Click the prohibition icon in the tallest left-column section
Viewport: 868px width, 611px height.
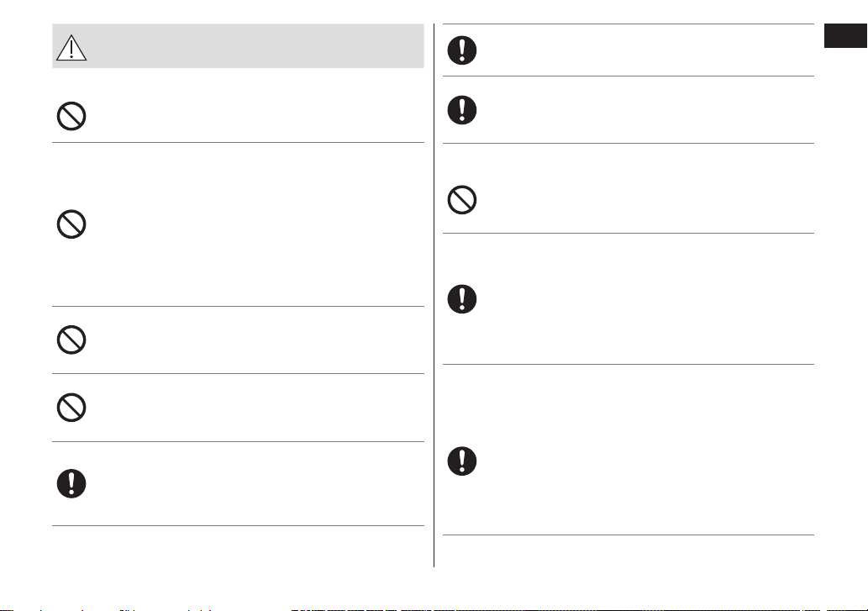pos(71,224)
